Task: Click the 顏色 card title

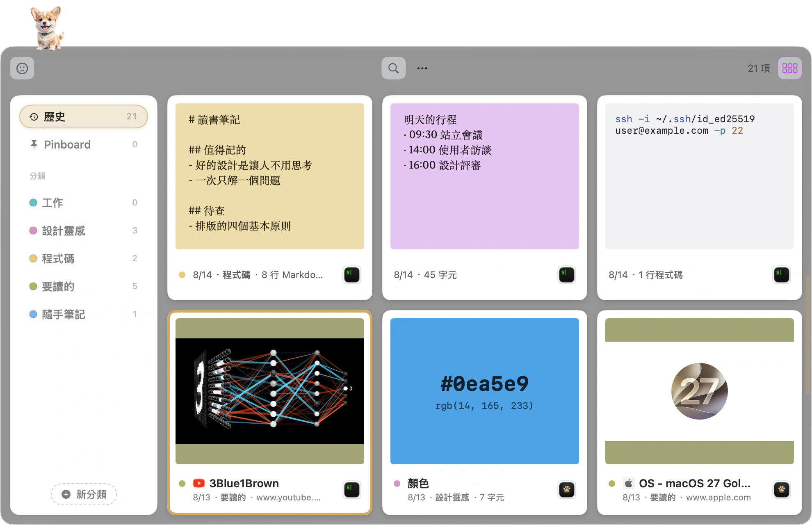Action: pyautogui.click(x=418, y=483)
